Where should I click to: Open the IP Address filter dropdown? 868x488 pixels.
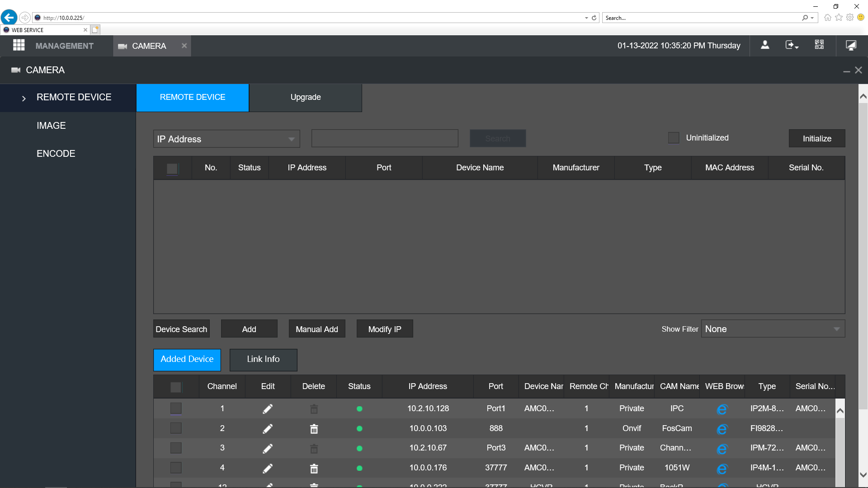pyautogui.click(x=226, y=139)
